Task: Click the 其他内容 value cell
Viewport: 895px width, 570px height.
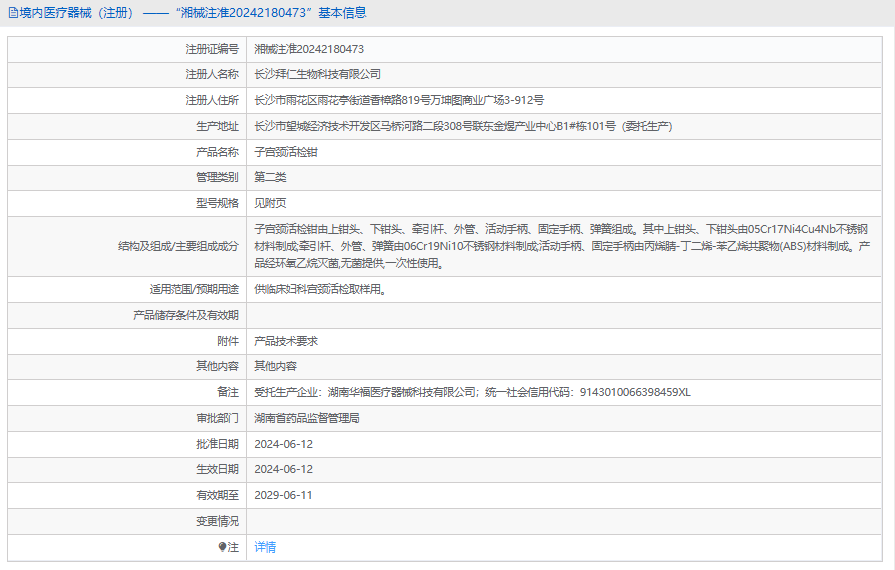Action: click(x=275, y=366)
